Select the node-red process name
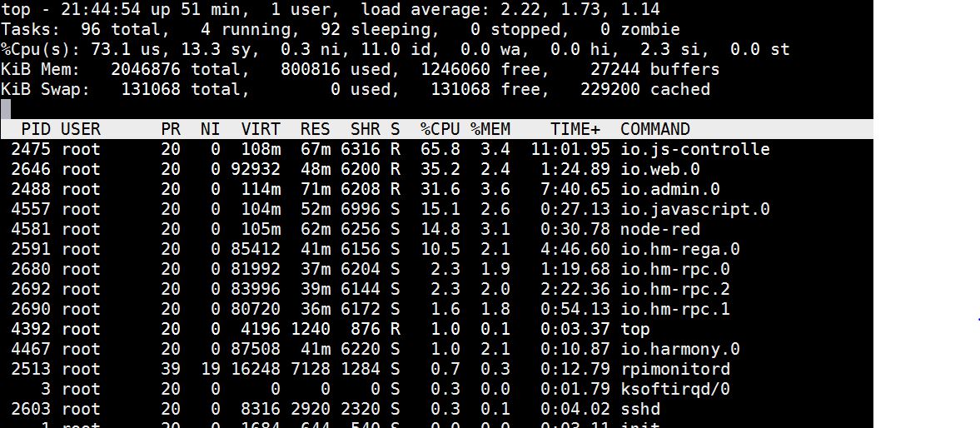The image size is (980, 428). pyautogui.click(x=660, y=229)
